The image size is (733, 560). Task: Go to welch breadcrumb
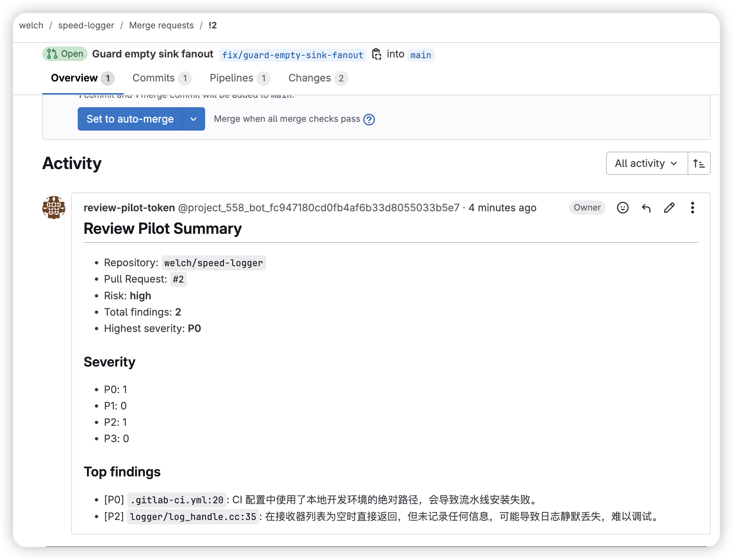pos(31,25)
